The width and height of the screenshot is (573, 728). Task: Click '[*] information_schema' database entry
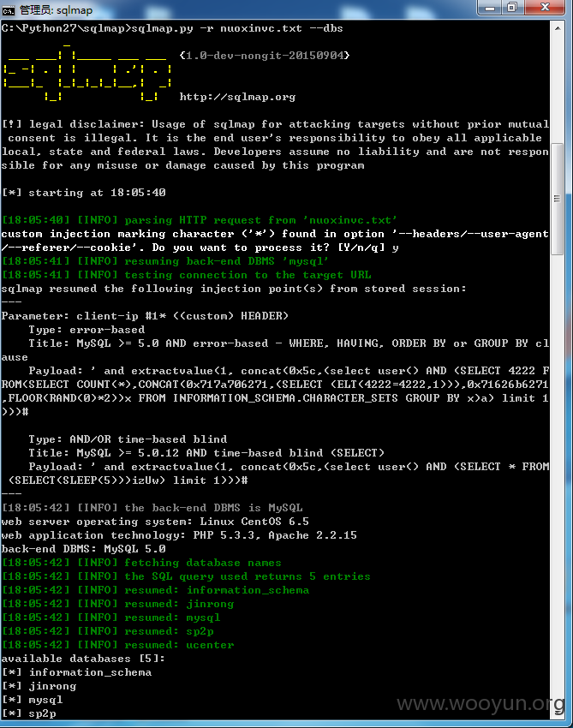pyautogui.click(x=76, y=672)
